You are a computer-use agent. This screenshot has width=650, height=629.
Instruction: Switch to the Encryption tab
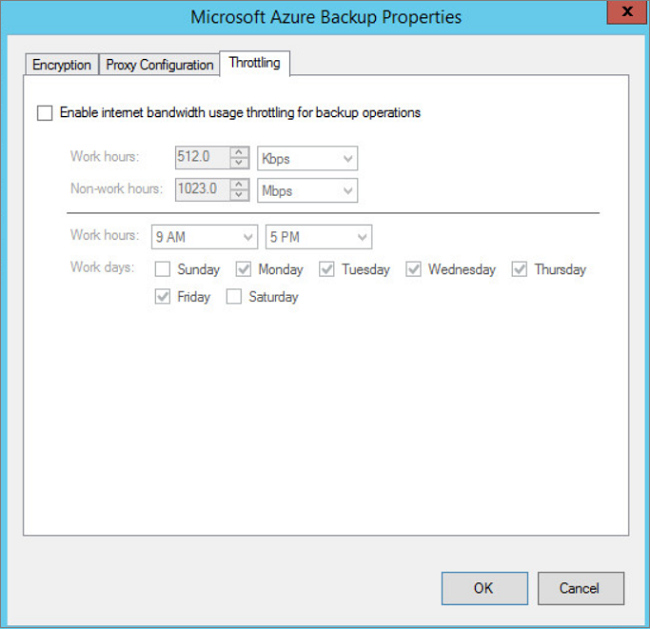[62, 64]
